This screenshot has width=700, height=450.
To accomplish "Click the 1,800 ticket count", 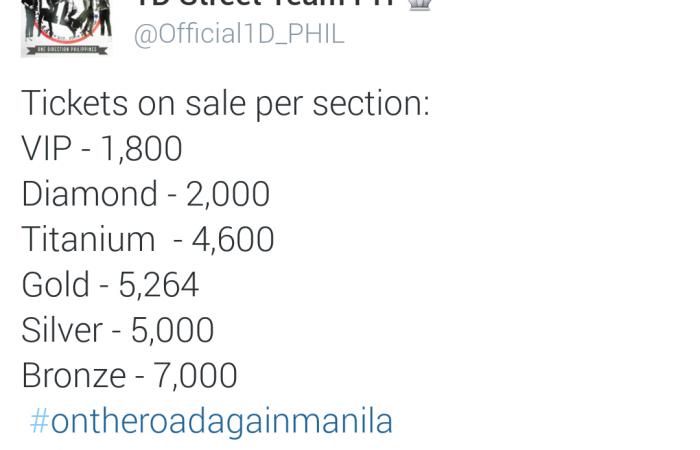I will pyautogui.click(x=141, y=149).
